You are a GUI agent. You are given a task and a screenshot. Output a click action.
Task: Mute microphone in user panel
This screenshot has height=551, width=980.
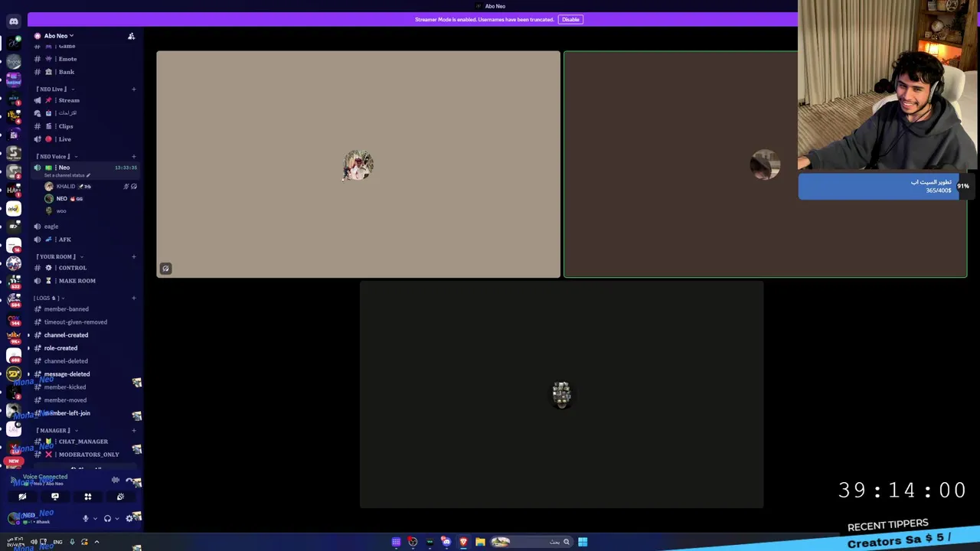[x=85, y=519]
